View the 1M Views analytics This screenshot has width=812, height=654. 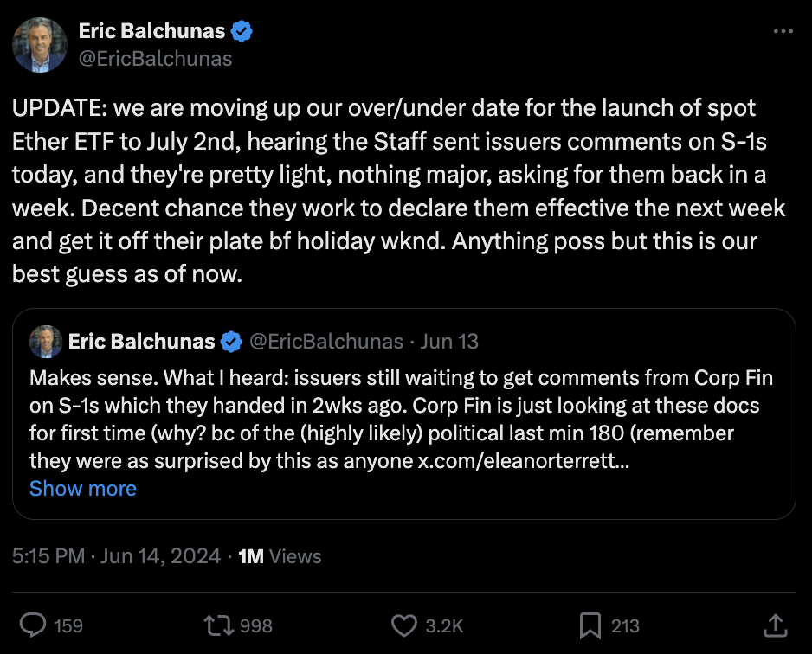(280, 556)
